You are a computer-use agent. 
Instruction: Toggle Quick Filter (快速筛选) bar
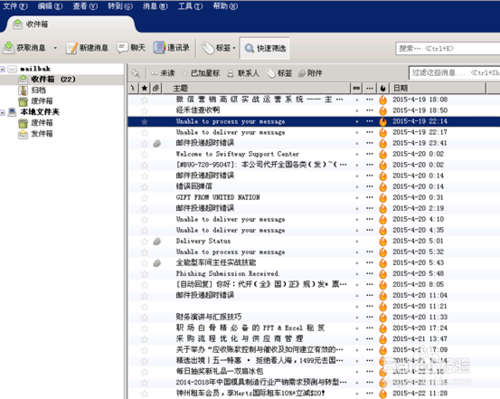point(265,48)
